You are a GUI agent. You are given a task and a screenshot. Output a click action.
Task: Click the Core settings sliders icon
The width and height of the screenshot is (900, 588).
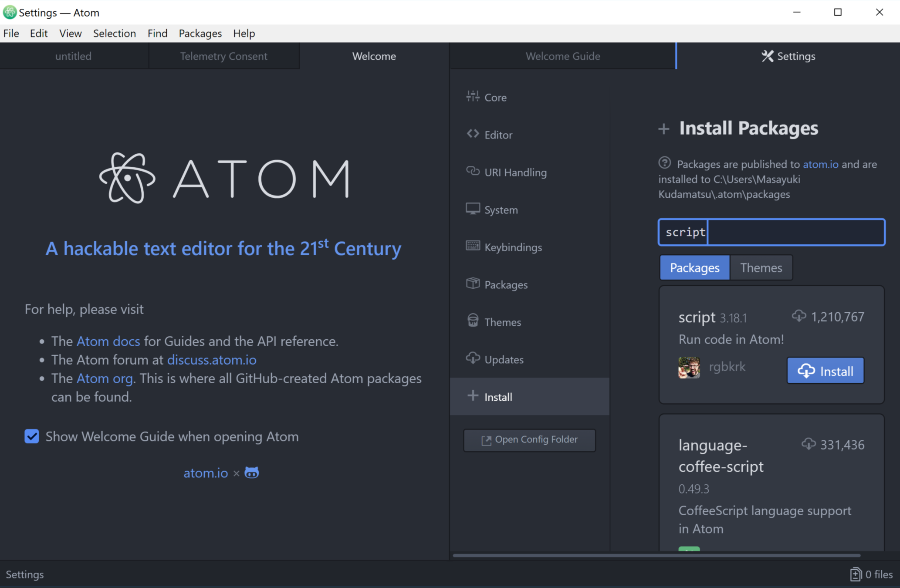point(473,96)
